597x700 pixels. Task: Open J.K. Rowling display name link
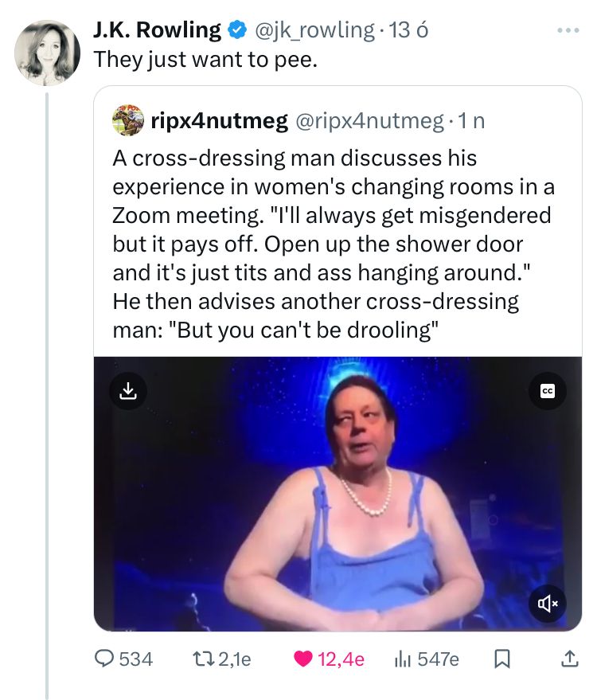tap(156, 30)
